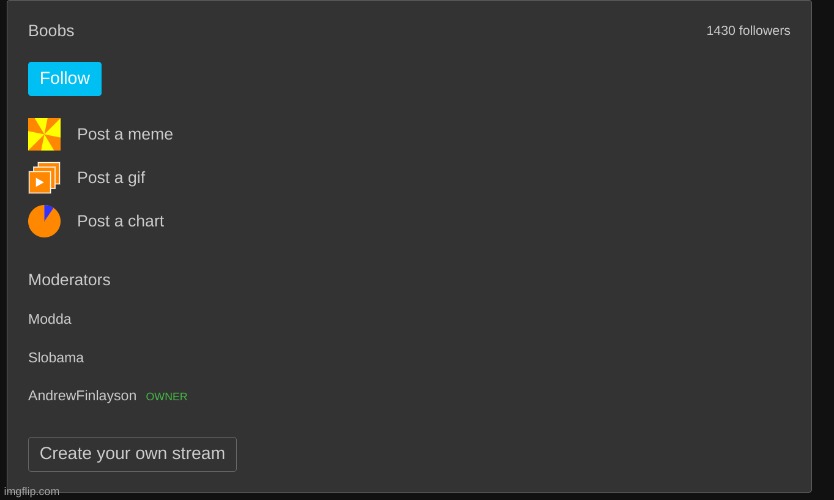Click the play triangle on the gif icon
This screenshot has width=834, height=500.
pyautogui.click(x=40, y=182)
